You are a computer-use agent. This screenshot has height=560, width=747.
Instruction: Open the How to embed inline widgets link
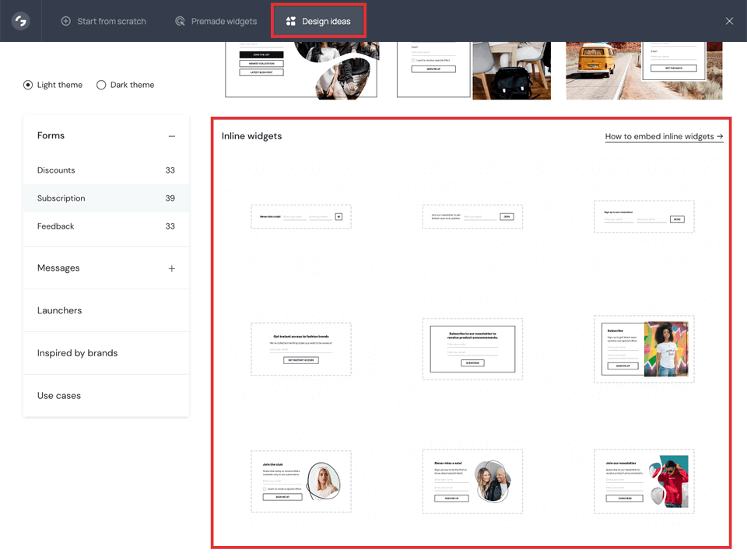659,136
